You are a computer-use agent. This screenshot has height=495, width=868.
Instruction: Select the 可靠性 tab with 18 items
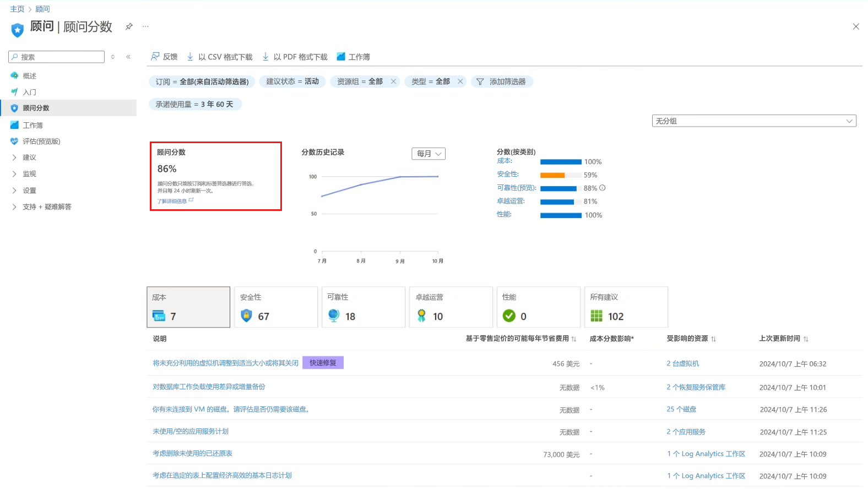coord(364,307)
